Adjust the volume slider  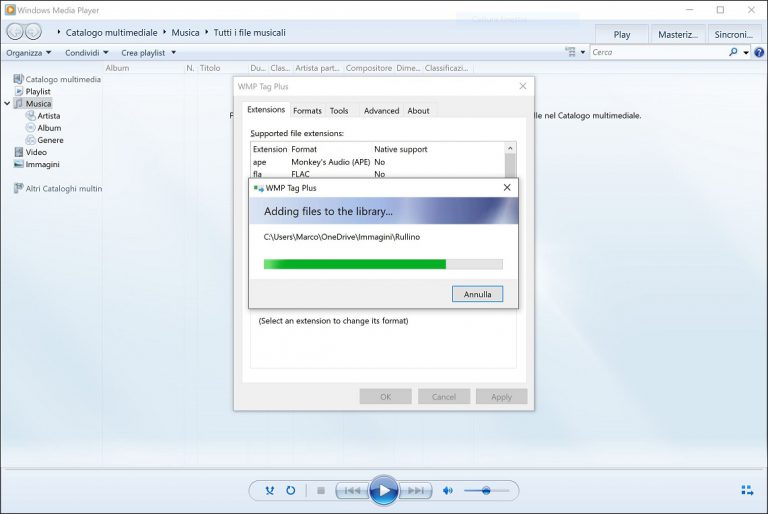486,490
